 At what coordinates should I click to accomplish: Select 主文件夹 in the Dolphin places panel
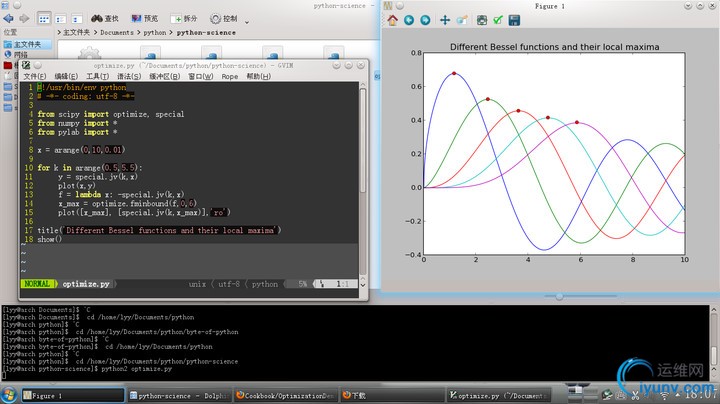(27, 45)
